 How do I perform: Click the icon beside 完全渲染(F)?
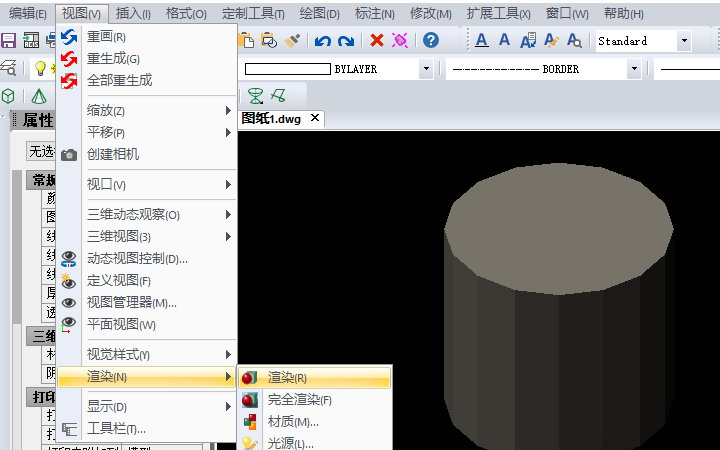pyautogui.click(x=249, y=399)
